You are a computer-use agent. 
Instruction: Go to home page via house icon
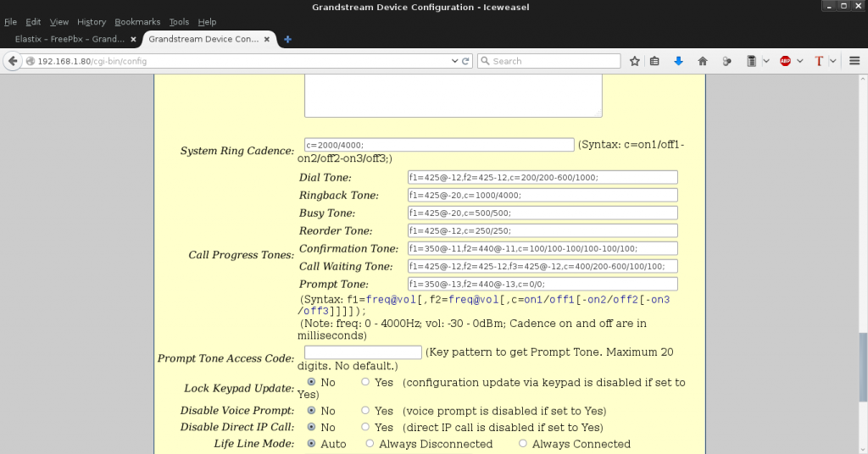pyautogui.click(x=702, y=61)
